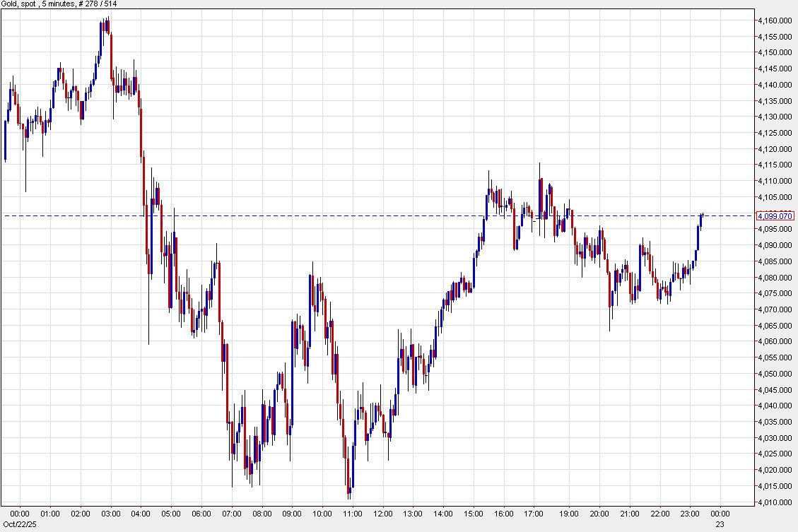Click the day's highest candle near 03:00
The width and height of the screenshot is (798, 532).
click(107, 27)
